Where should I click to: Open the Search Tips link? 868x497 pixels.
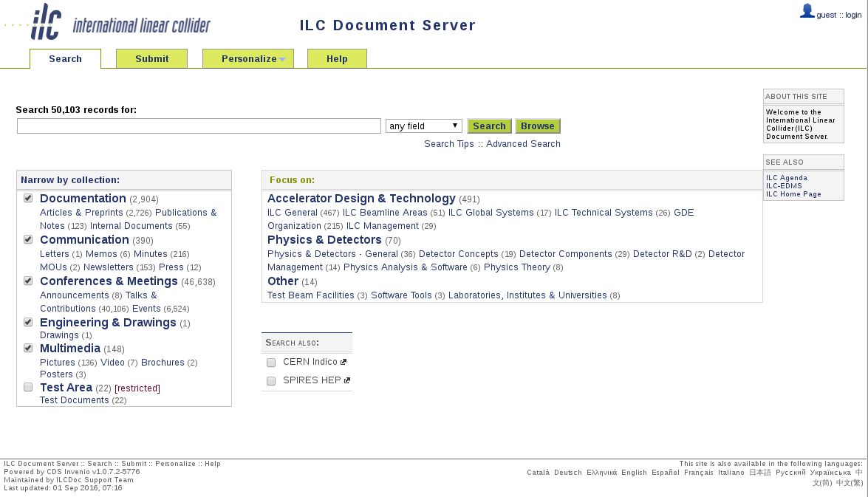tap(449, 144)
